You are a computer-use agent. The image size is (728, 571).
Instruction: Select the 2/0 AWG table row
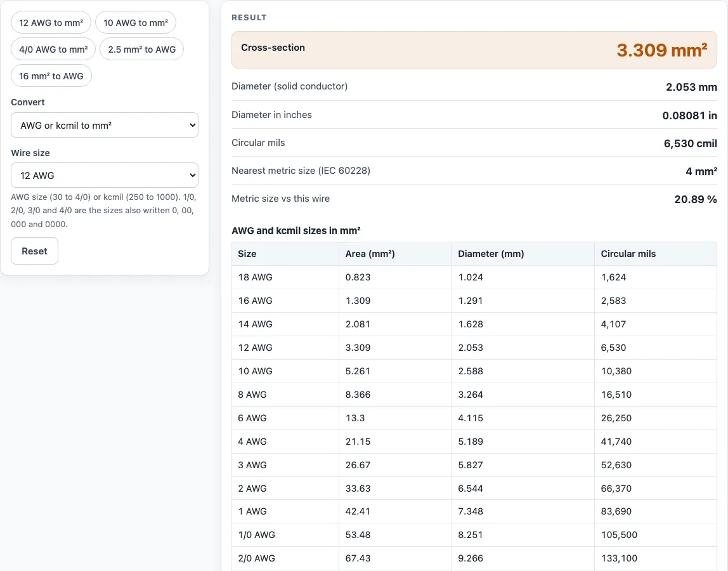pyautogui.click(x=474, y=558)
